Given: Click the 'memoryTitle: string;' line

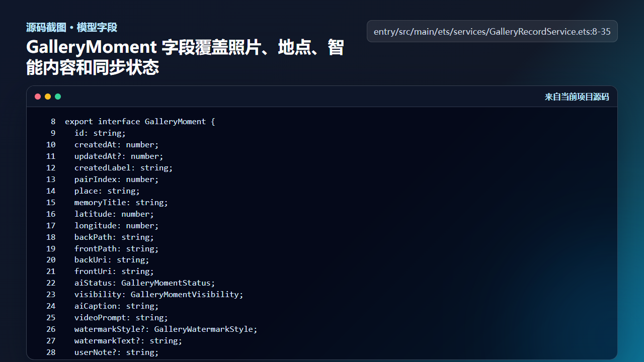Looking at the screenshot, I should point(121,203).
